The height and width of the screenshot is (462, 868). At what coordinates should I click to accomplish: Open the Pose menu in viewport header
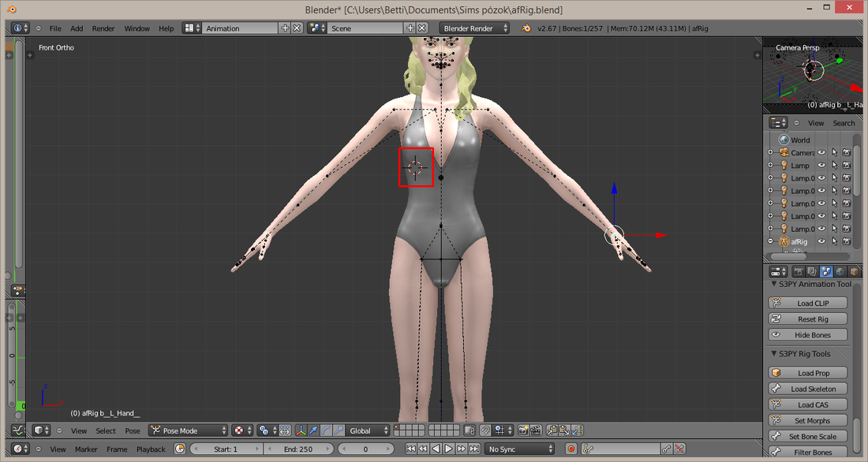[x=133, y=430]
